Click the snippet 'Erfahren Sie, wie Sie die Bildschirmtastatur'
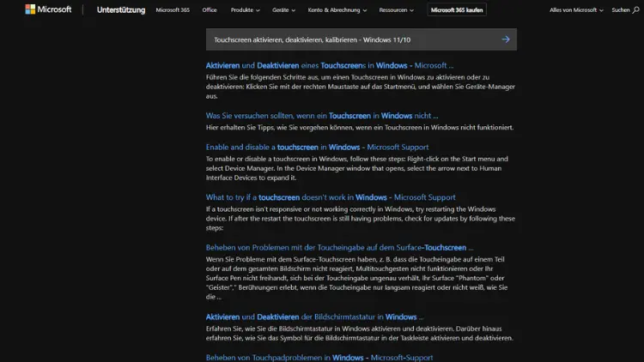This screenshot has height=362, width=644. point(360,334)
